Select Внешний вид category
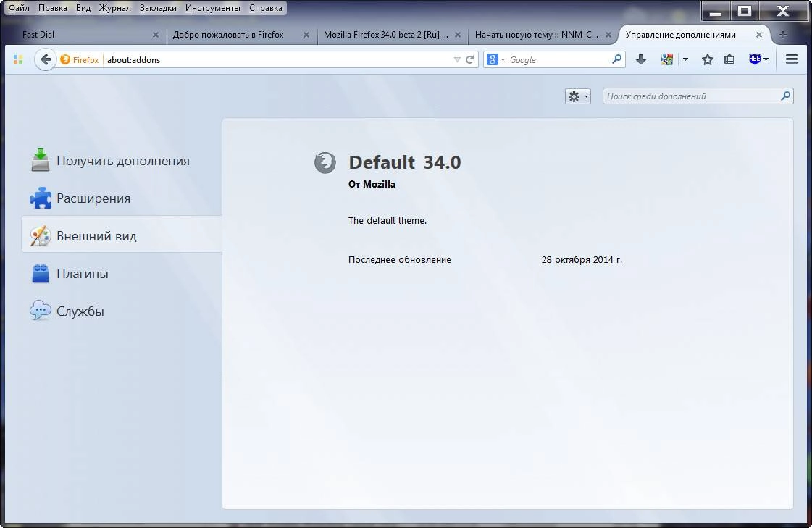Screen dimensions: 812x528 point(122,236)
